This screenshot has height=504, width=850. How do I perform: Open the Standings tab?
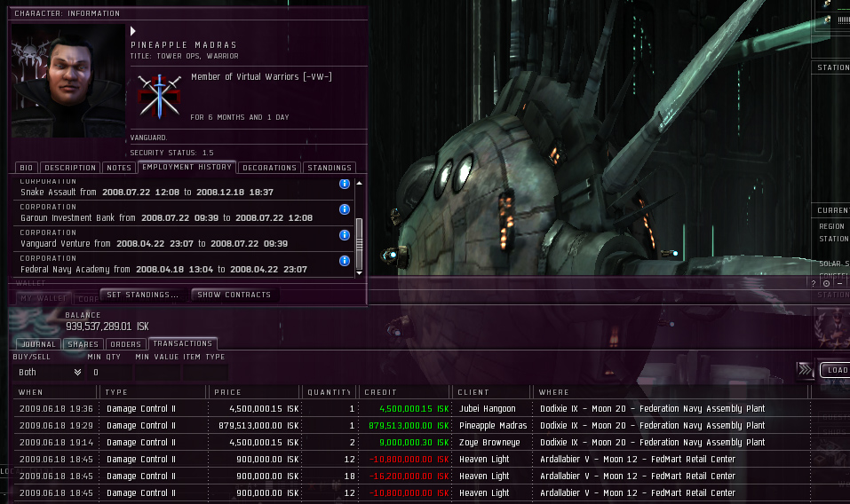(330, 168)
